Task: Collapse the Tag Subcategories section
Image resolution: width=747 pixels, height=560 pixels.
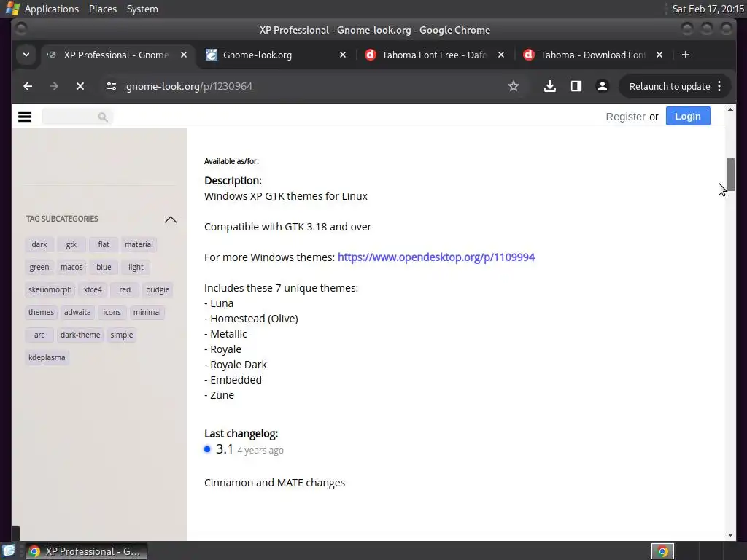Action: pos(170,219)
